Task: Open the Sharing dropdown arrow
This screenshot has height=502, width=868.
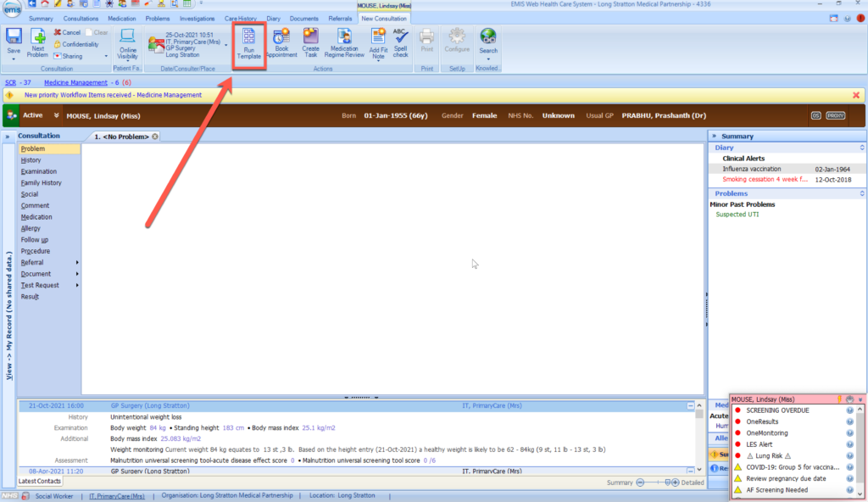Action: point(106,56)
